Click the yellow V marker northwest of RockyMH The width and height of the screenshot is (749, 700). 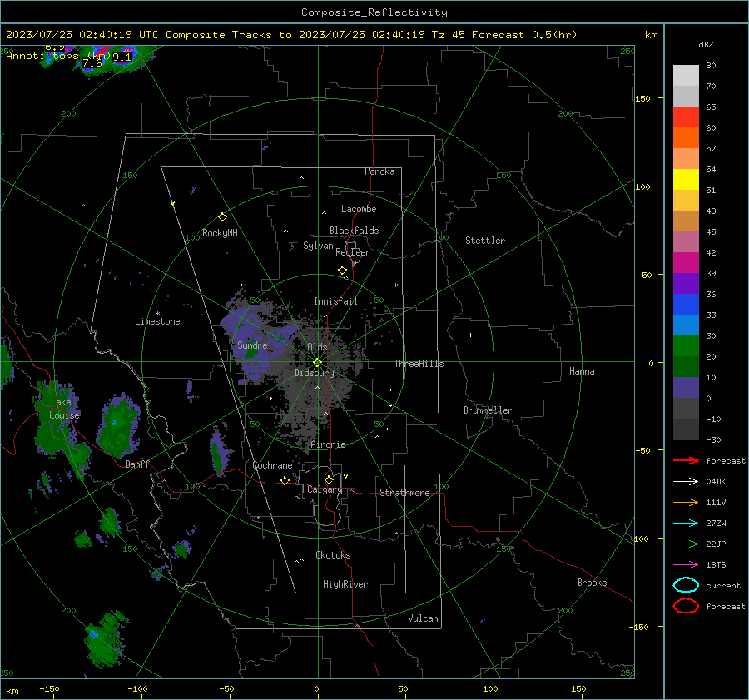(x=173, y=204)
